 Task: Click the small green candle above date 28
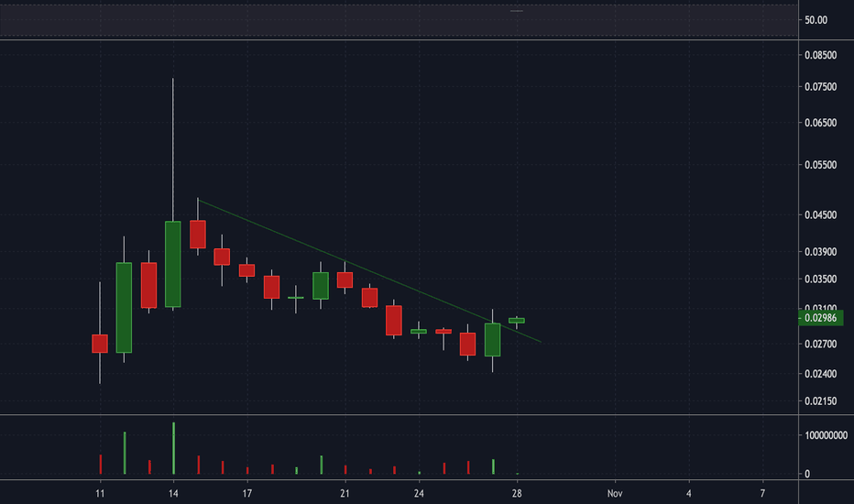click(516, 321)
